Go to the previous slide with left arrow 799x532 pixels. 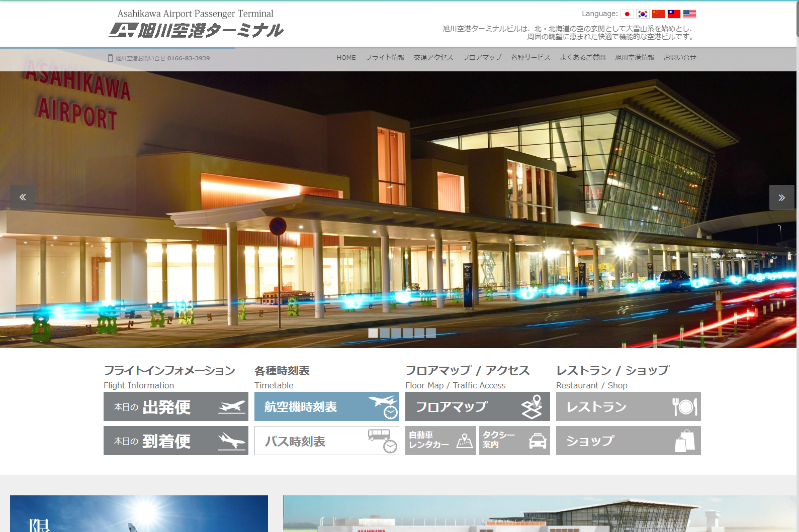click(23, 197)
